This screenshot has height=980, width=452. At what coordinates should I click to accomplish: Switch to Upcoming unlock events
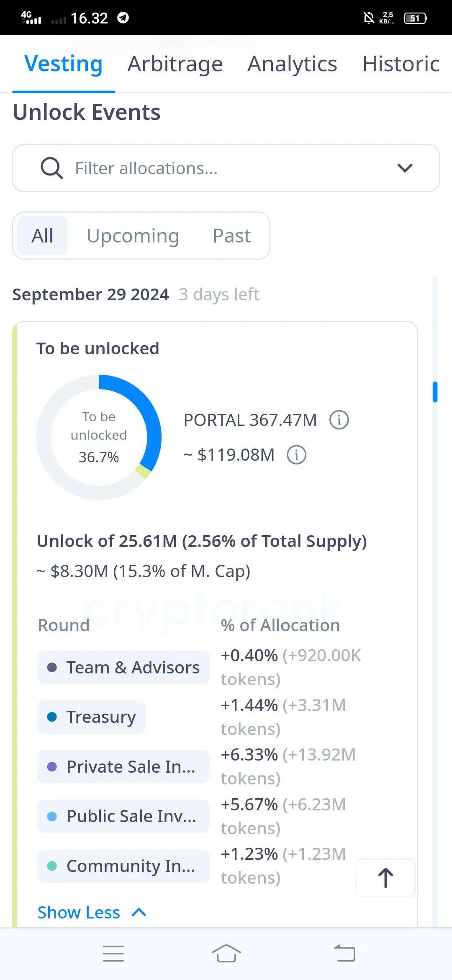(x=133, y=236)
